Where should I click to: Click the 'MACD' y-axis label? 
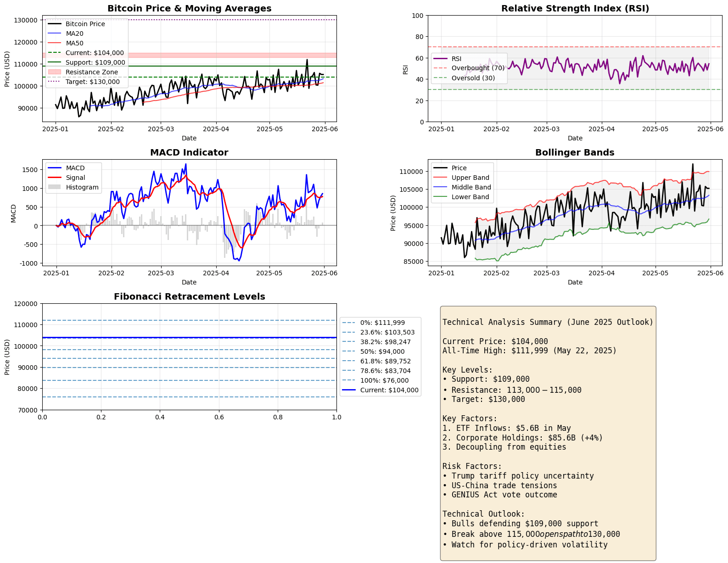pos(13,213)
